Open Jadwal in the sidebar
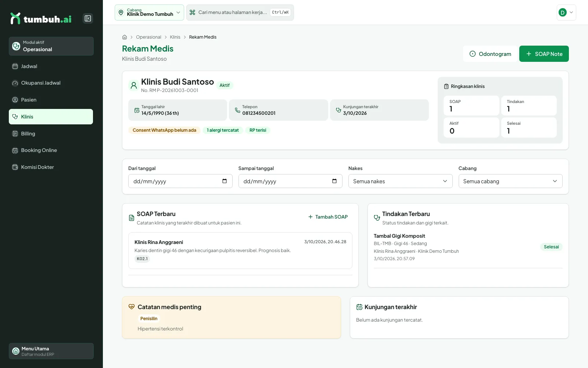Viewport: 588px width, 368px height. coord(51,66)
